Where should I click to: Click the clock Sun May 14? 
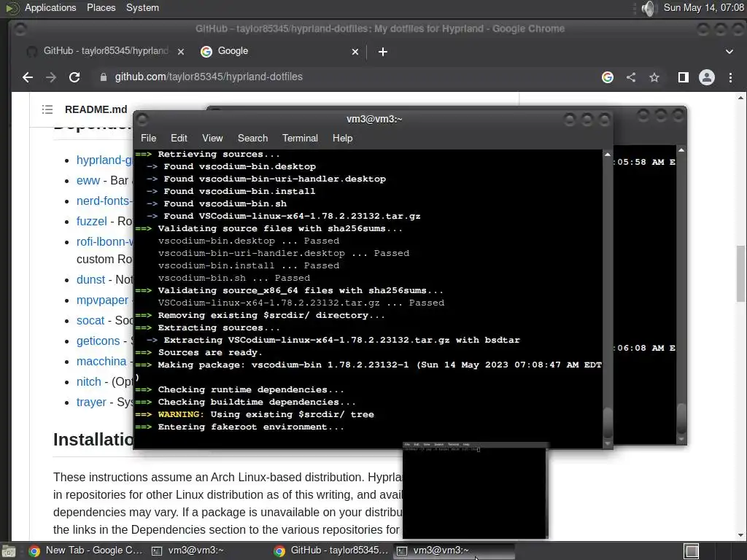[704, 7]
